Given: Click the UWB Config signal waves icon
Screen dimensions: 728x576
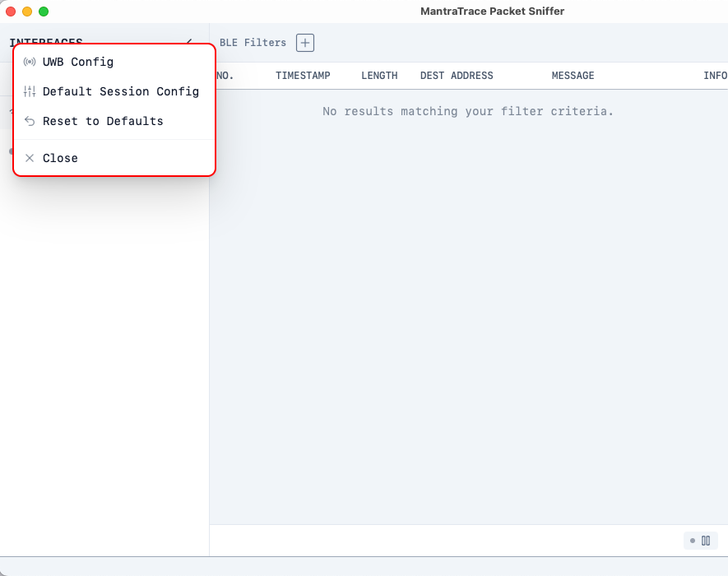Looking at the screenshot, I should tap(30, 62).
